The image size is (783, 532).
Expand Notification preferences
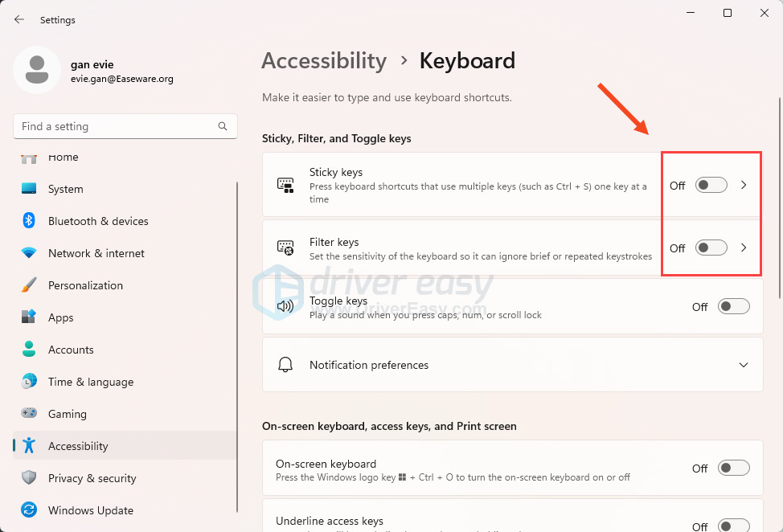tap(744, 364)
